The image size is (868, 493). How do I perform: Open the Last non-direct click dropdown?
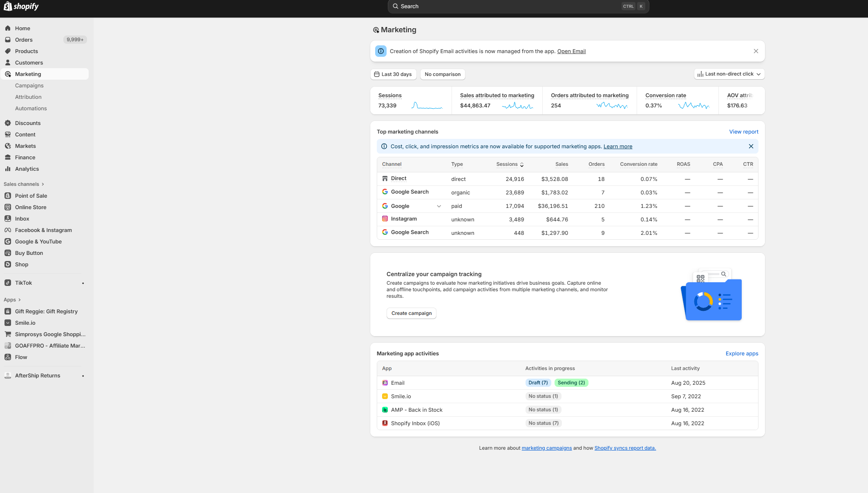point(729,74)
